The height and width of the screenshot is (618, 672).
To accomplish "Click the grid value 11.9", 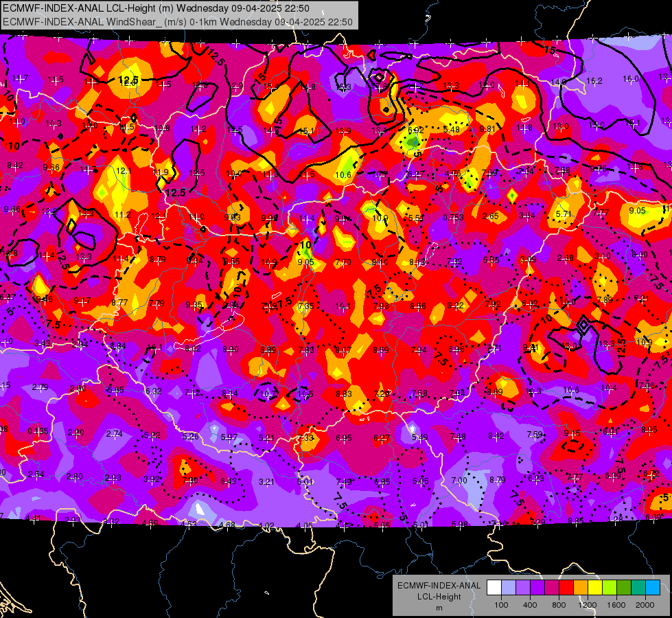I will (x=161, y=172).
